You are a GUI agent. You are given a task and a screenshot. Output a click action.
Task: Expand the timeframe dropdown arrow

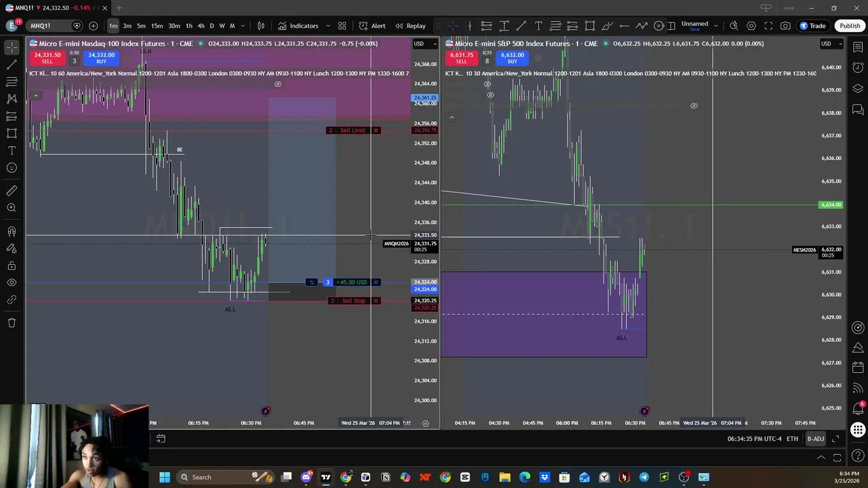tap(243, 26)
